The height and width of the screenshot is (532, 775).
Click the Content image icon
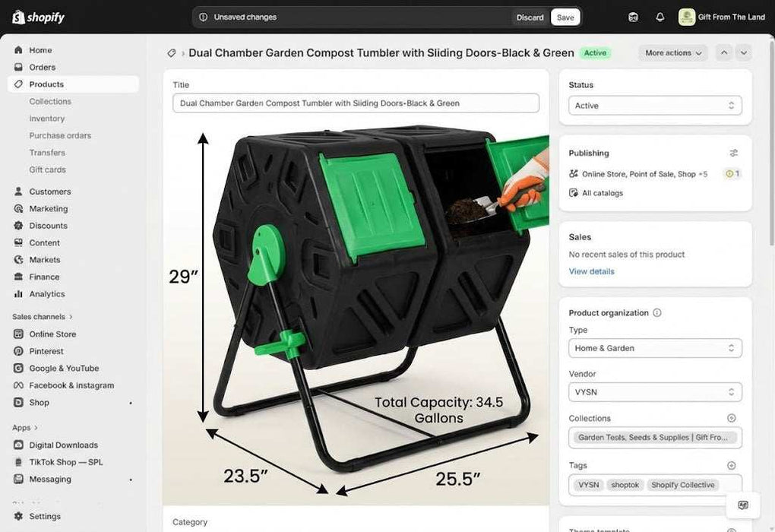coord(18,242)
